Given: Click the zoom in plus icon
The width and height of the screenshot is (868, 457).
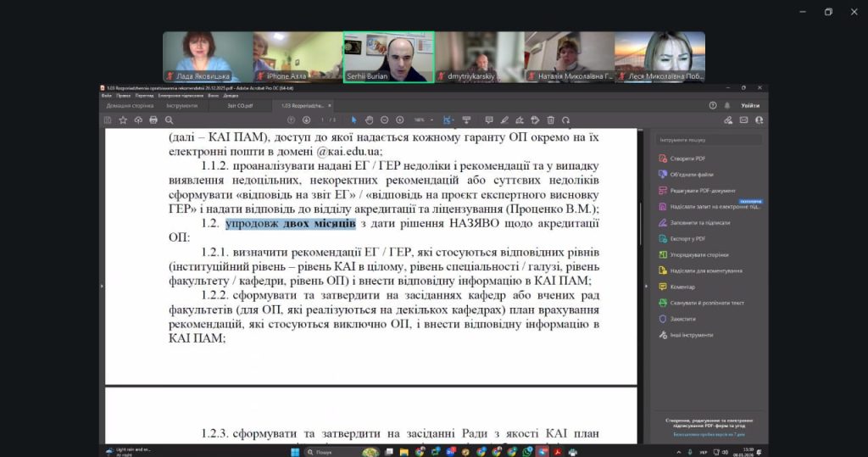Looking at the screenshot, I should (399, 120).
